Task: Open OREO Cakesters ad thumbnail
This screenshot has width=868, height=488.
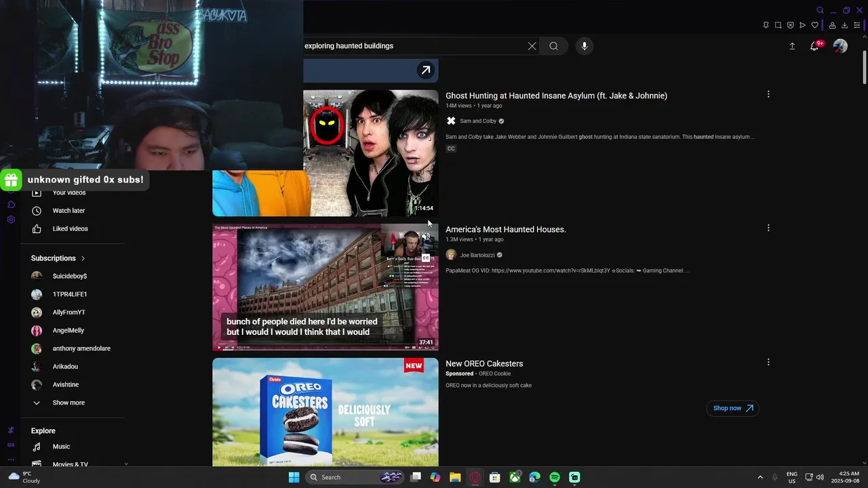Action: (x=325, y=412)
